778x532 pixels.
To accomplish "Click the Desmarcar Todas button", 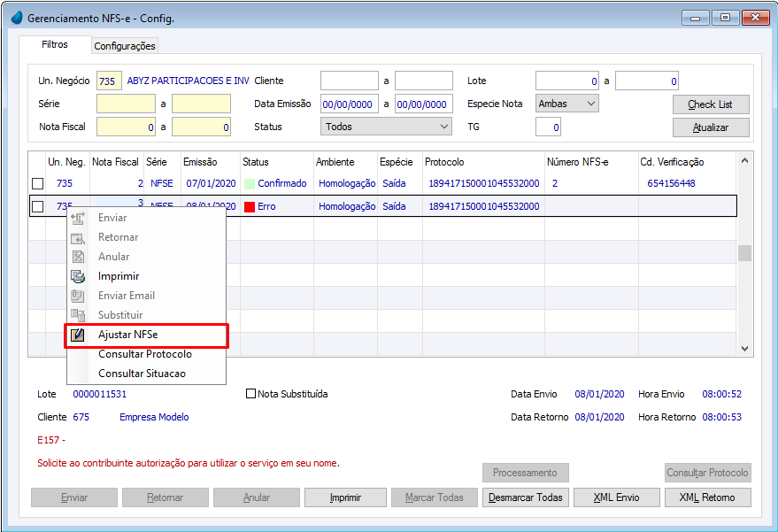I will (x=526, y=497).
